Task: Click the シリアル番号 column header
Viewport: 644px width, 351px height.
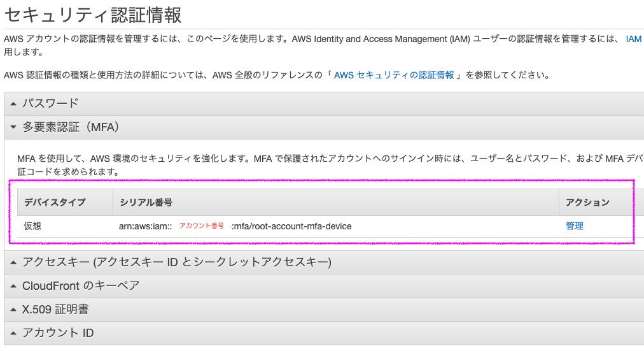Action: pos(335,202)
